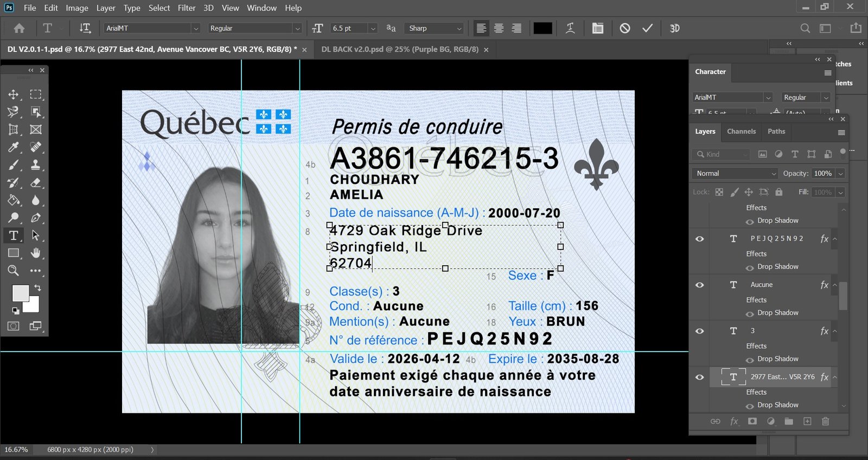Viewport: 868px width, 460px height.
Task: Open the Image menu
Action: [x=77, y=8]
